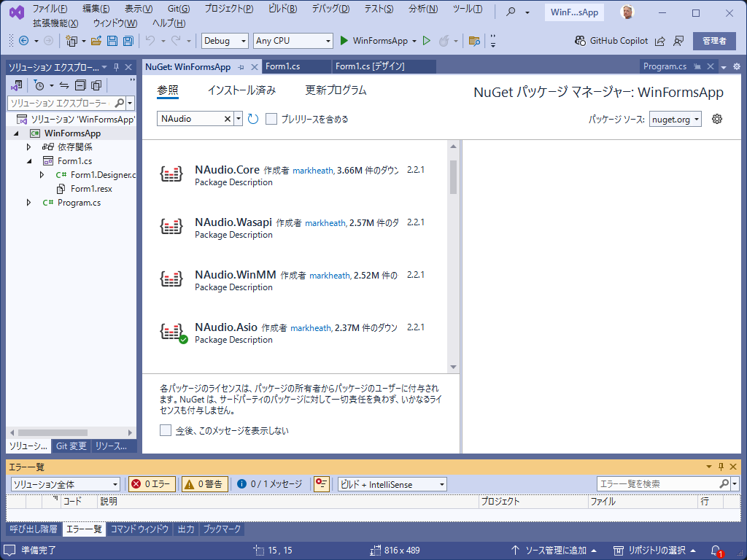Open the File menu

[50, 9]
